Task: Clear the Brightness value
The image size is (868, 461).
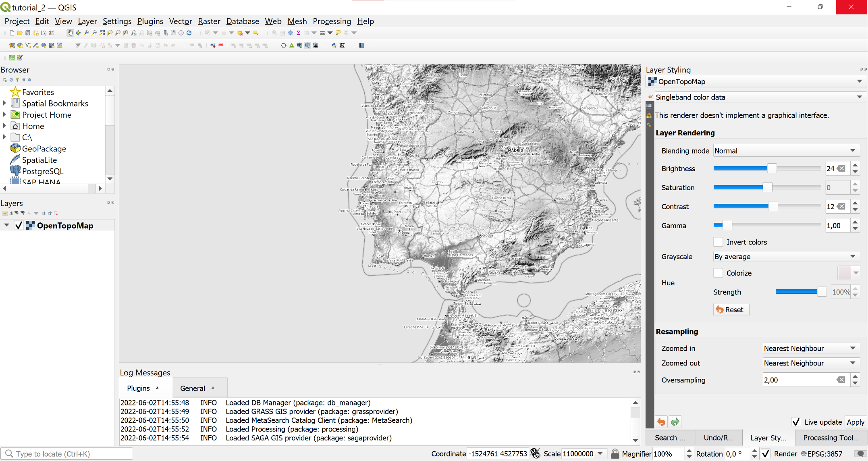Action: 841,168
